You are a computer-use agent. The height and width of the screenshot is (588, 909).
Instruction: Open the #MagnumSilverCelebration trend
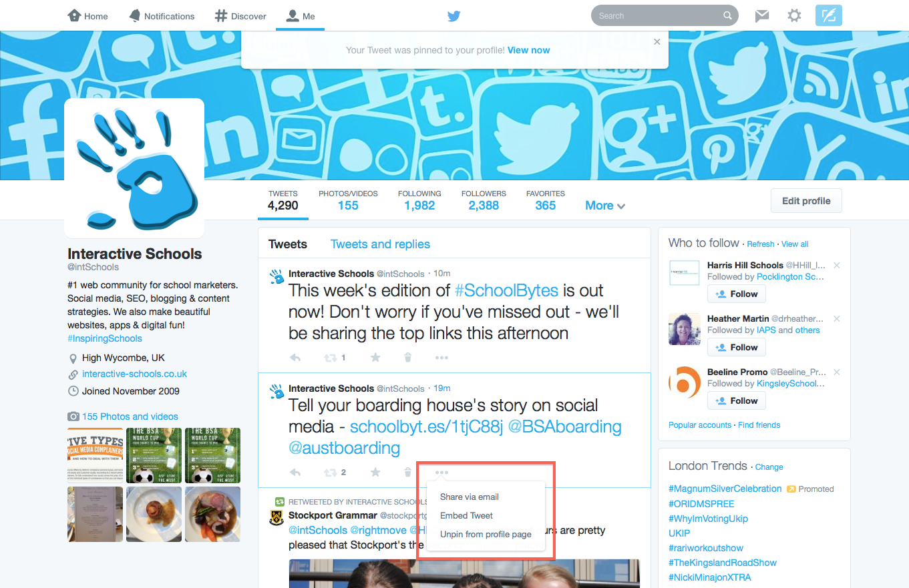725,489
